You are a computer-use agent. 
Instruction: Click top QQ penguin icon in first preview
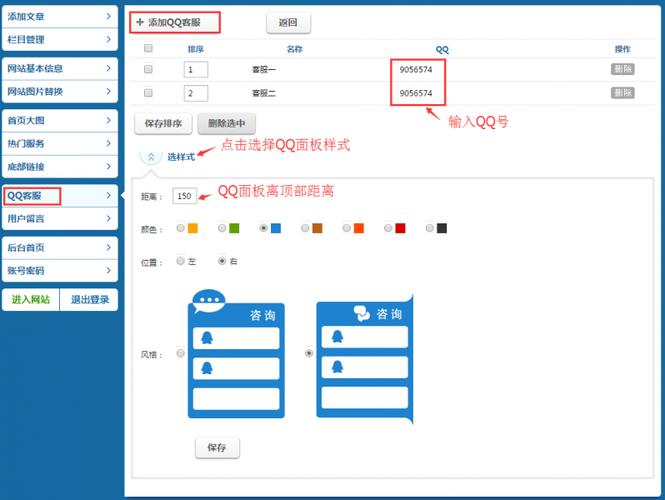point(207,338)
